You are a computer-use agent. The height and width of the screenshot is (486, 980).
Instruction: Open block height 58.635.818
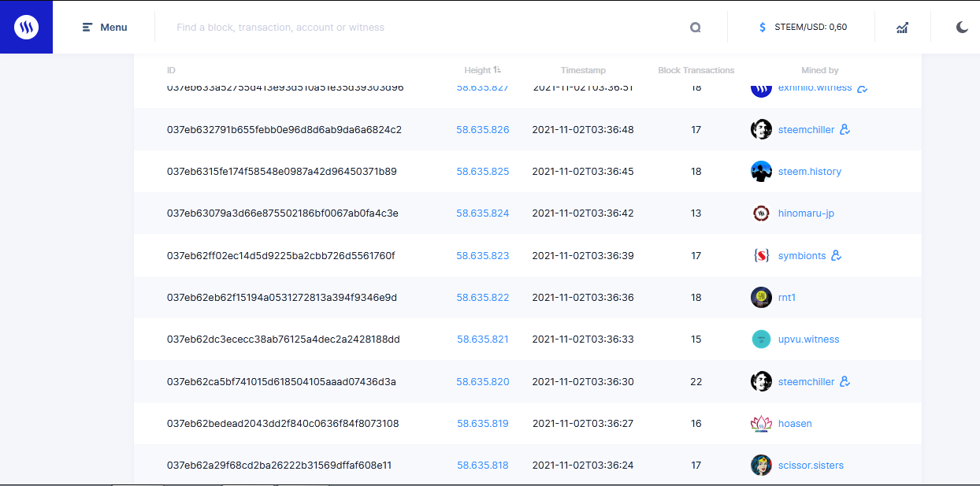tap(483, 466)
